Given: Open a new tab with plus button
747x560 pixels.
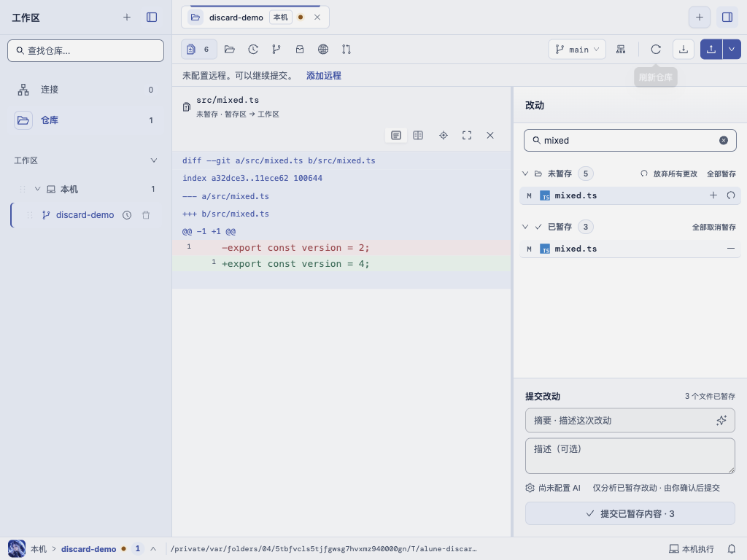Looking at the screenshot, I should pyautogui.click(x=700, y=17).
